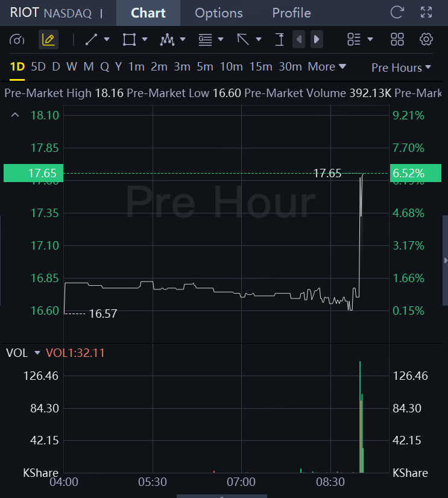Open wave pattern tool dropdown arrow

pos(183,39)
